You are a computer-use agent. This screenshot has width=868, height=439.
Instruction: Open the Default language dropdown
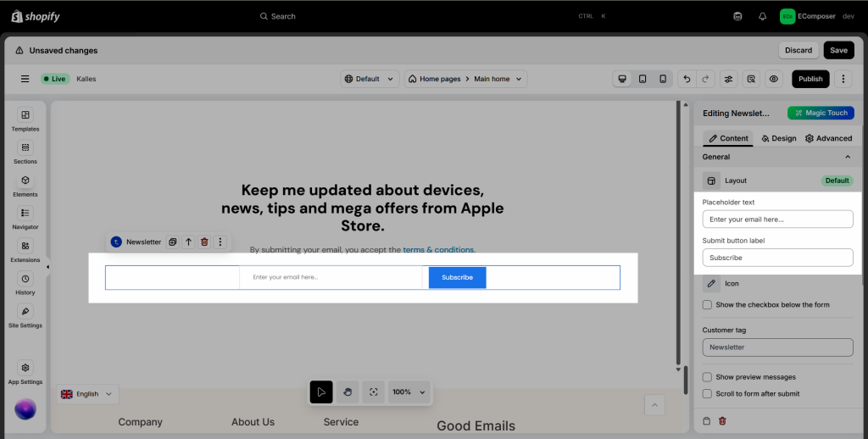370,79
